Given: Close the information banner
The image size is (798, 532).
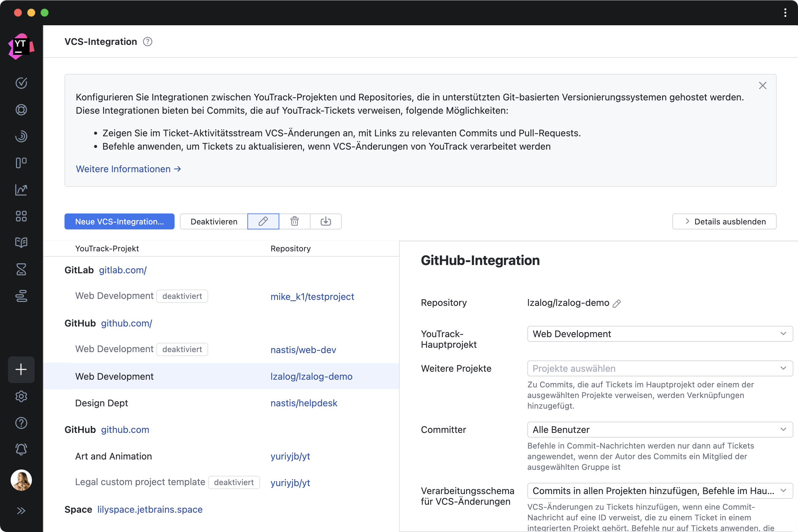Looking at the screenshot, I should pyautogui.click(x=762, y=85).
